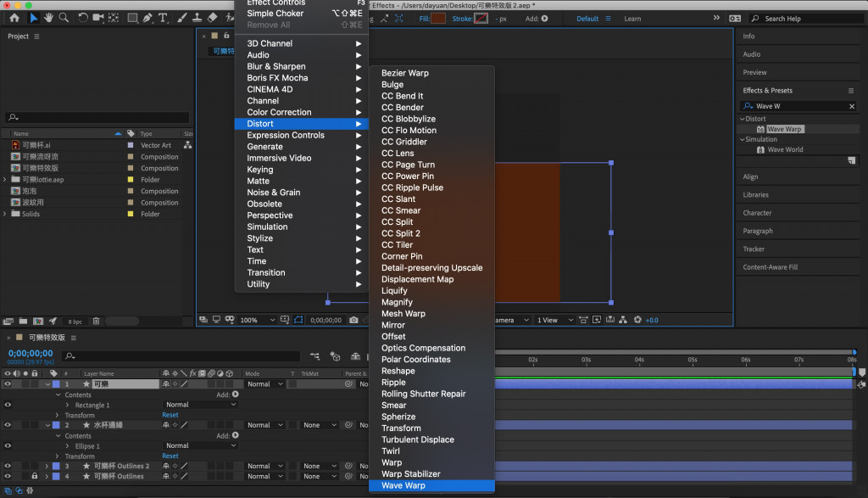Reset the Transform of layer 可樂

(170, 415)
